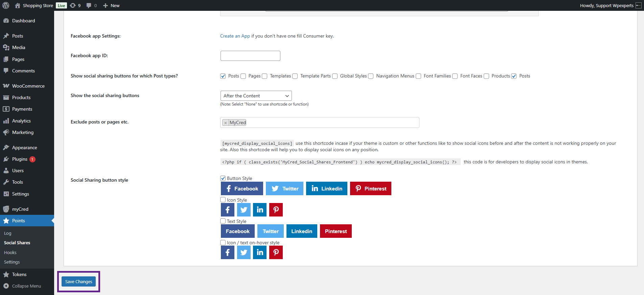Screen dimensions: 644x295
Task: Open the comments bubble icon in admin bar
Action: pos(91,5)
